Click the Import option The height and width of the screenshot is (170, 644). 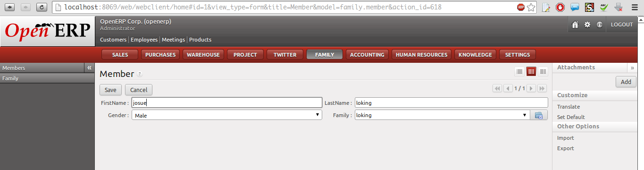(x=566, y=138)
